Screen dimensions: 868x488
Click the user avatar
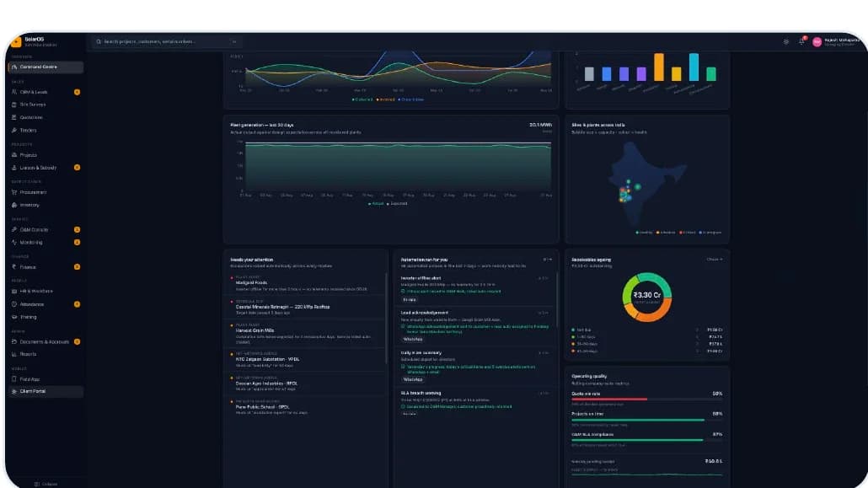817,42
